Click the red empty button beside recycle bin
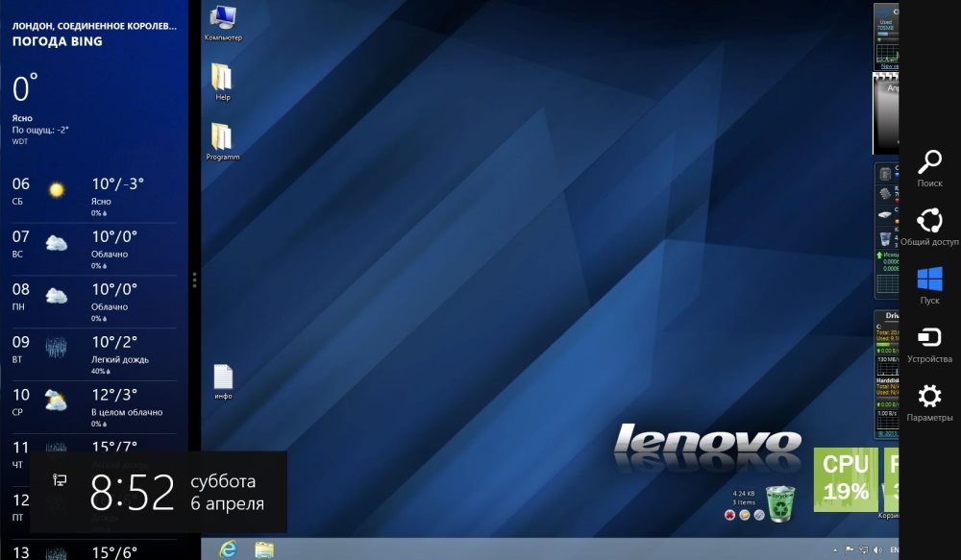The image size is (961, 560). [x=729, y=516]
